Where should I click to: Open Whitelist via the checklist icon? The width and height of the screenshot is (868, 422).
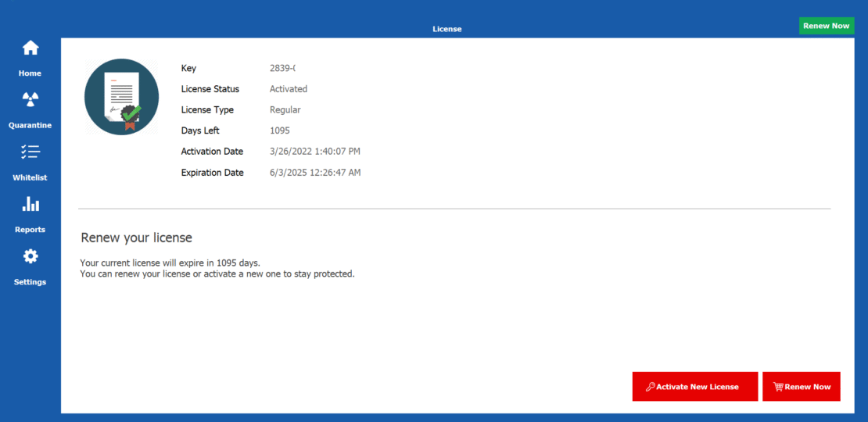click(30, 152)
